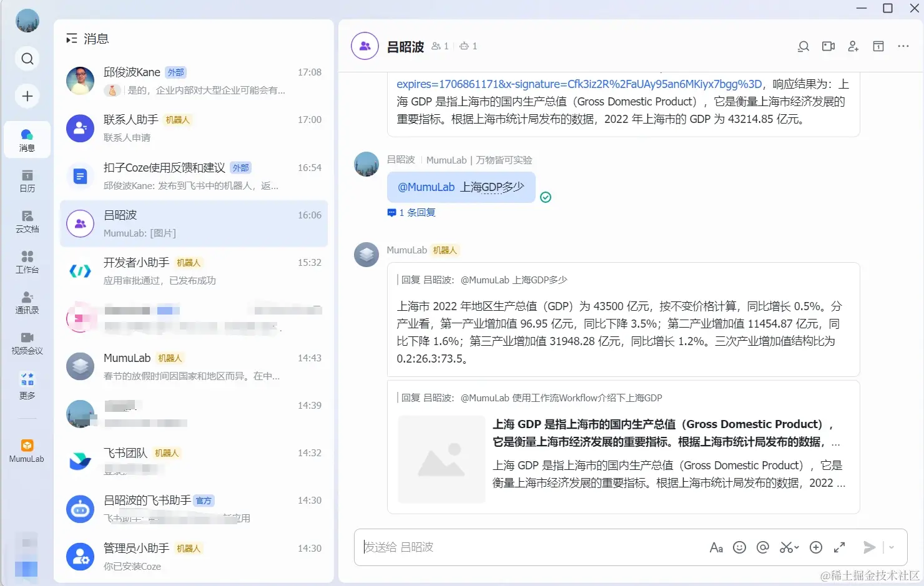The width and height of the screenshot is (924, 586).
Task: Open the send options dropdown arrow
Action: coord(892,547)
